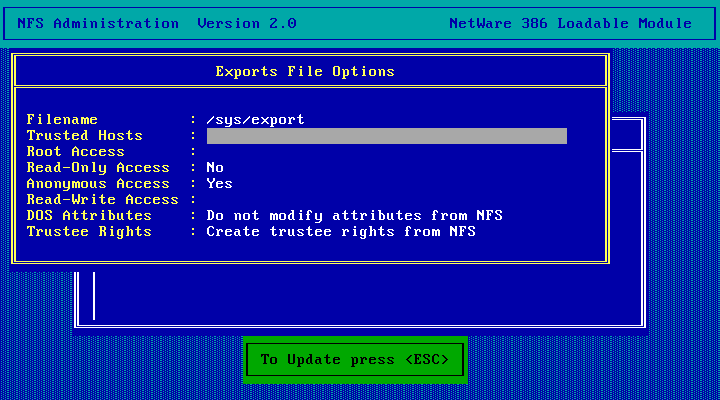Click the Filename field label
This screenshot has width=720, height=400.
pos(62,120)
